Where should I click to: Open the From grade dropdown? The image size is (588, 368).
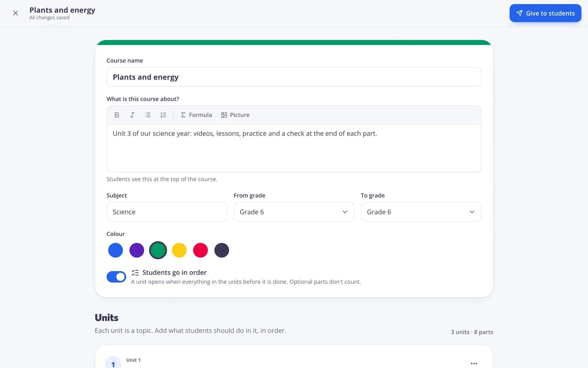294,212
